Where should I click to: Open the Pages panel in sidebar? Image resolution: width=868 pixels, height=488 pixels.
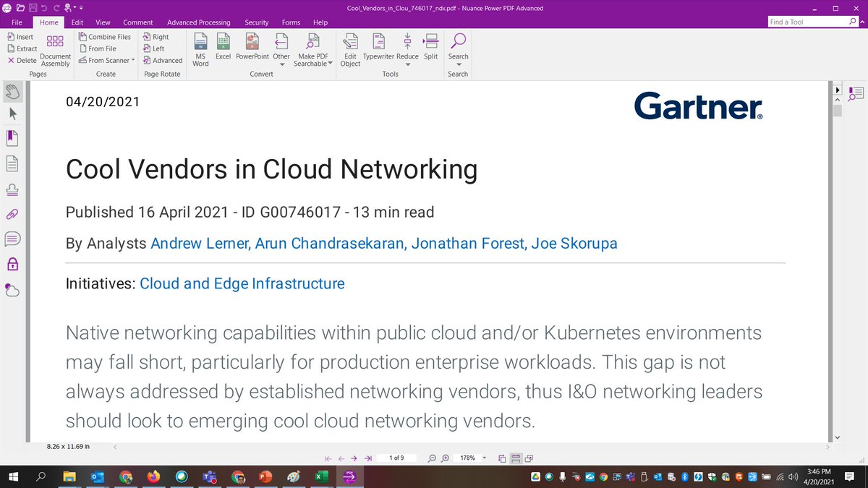tap(12, 163)
